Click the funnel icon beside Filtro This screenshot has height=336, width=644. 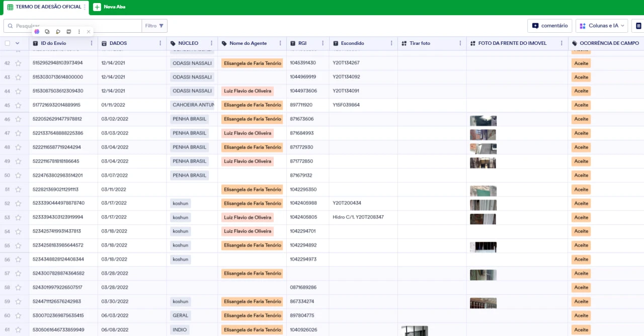pos(161,26)
